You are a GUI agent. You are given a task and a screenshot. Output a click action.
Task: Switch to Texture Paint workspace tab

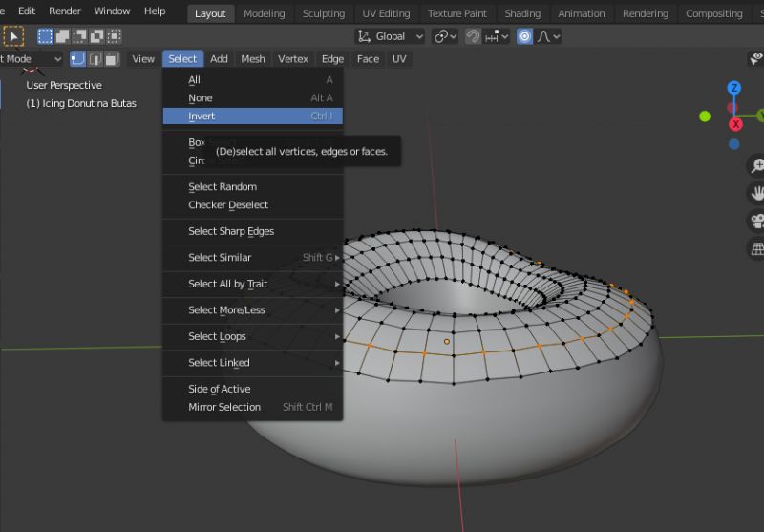457,13
